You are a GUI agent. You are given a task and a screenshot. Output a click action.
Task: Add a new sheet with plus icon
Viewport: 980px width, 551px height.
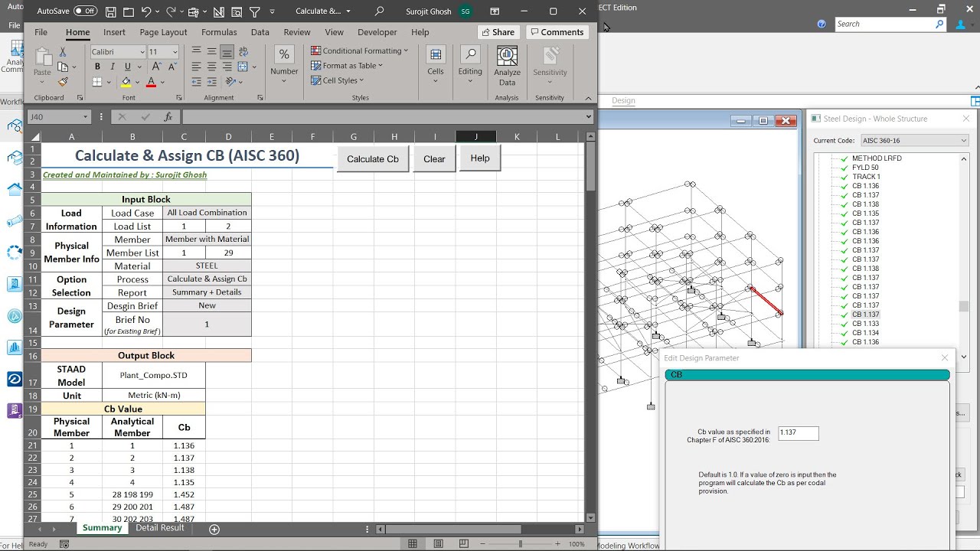214,529
